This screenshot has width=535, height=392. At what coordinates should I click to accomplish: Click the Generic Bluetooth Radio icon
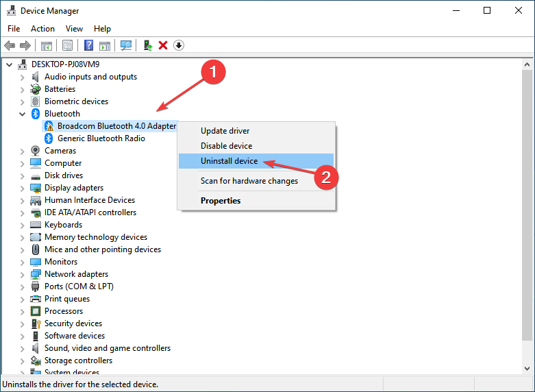[x=49, y=138]
